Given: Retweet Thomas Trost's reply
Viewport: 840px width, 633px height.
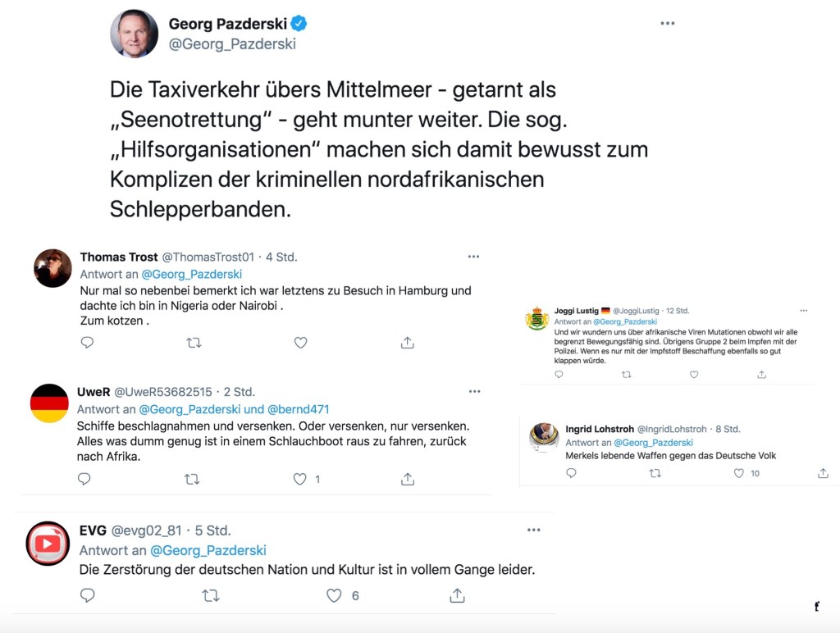Looking at the screenshot, I should pyautogui.click(x=194, y=343).
